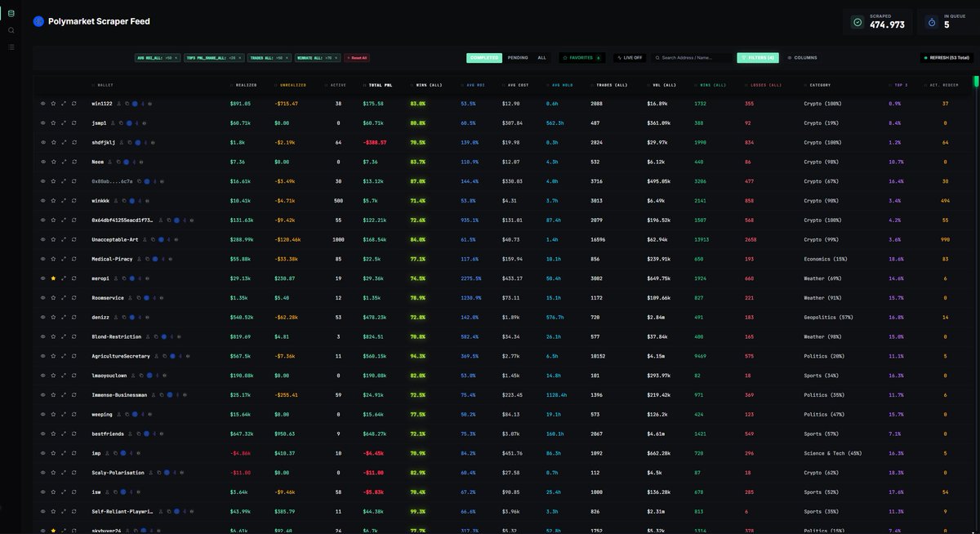Copy the win1122 wallet address
The image size is (980, 534).
pos(127,104)
